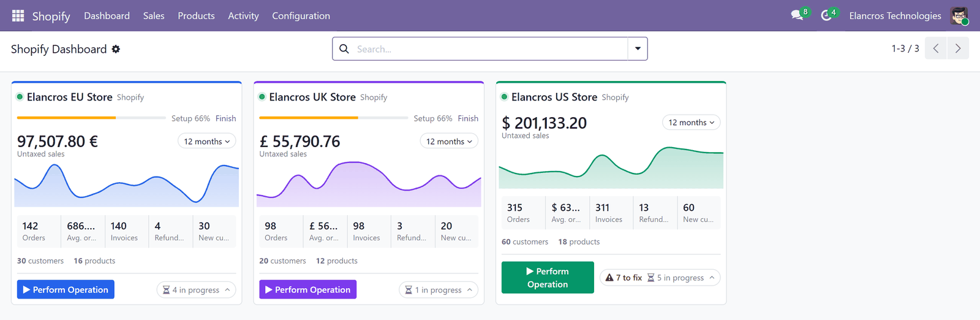Click EU Store blue sales chart
980x320 pixels.
(127, 184)
